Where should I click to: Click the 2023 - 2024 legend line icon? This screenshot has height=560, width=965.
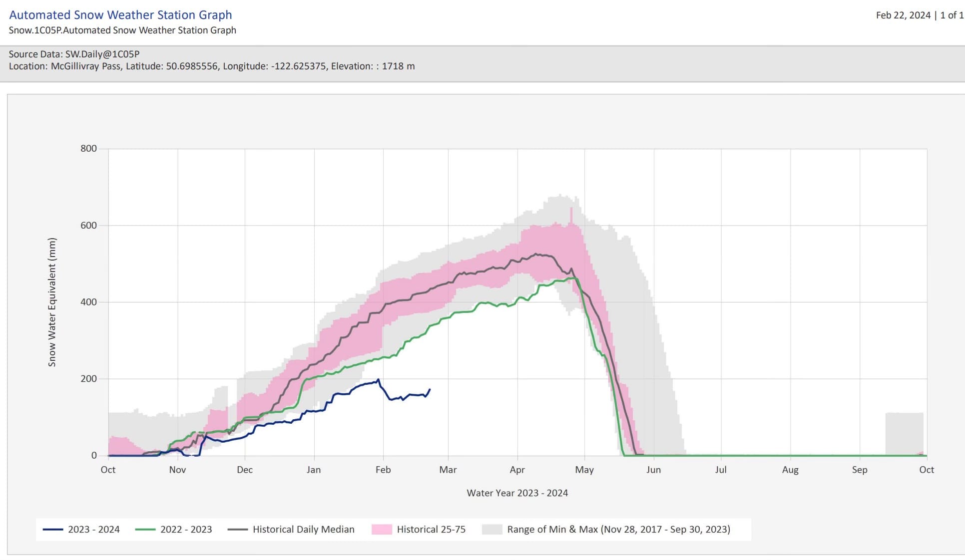pyautogui.click(x=52, y=530)
